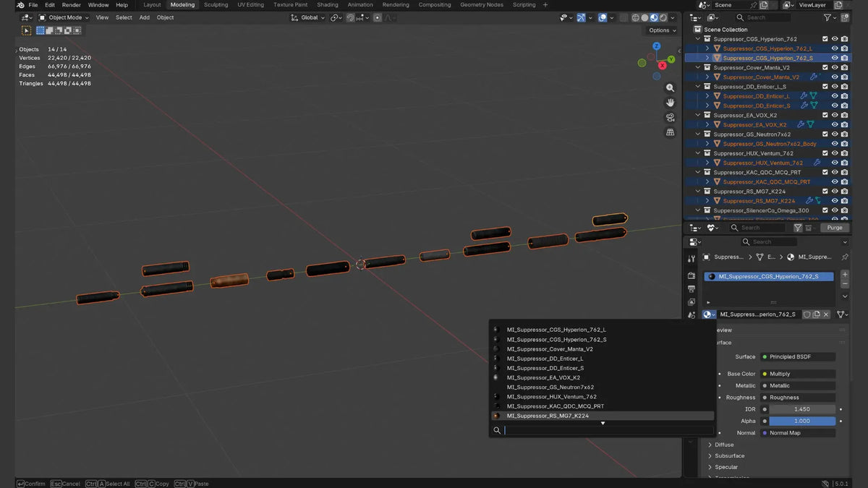Switch to the Shading workspace tab

click(x=328, y=5)
